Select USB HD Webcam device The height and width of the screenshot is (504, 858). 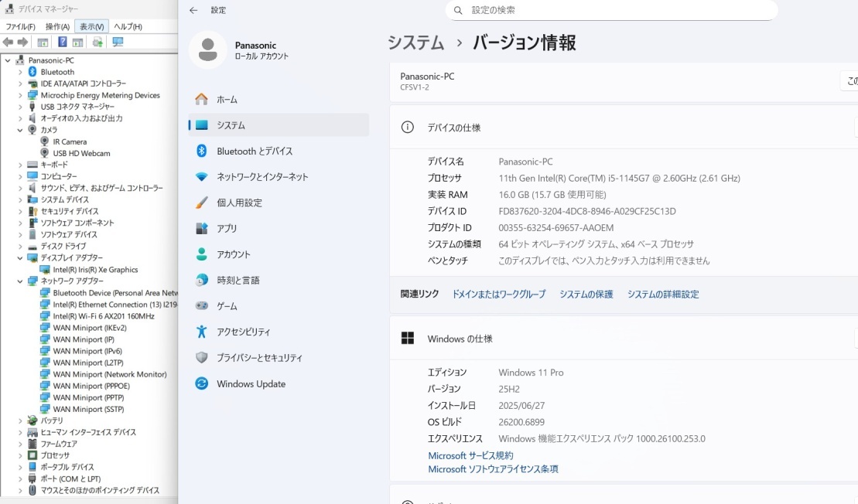pos(81,153)
